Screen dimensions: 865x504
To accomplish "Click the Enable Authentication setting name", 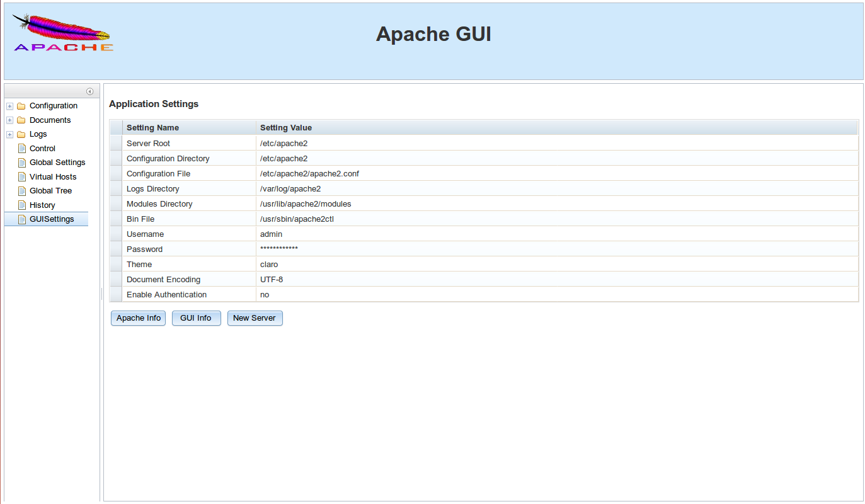I will pos(166,295).
